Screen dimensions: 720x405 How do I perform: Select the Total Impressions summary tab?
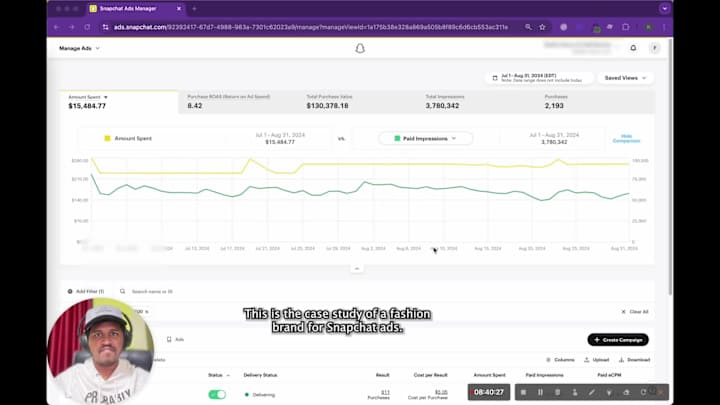(476, 101)
